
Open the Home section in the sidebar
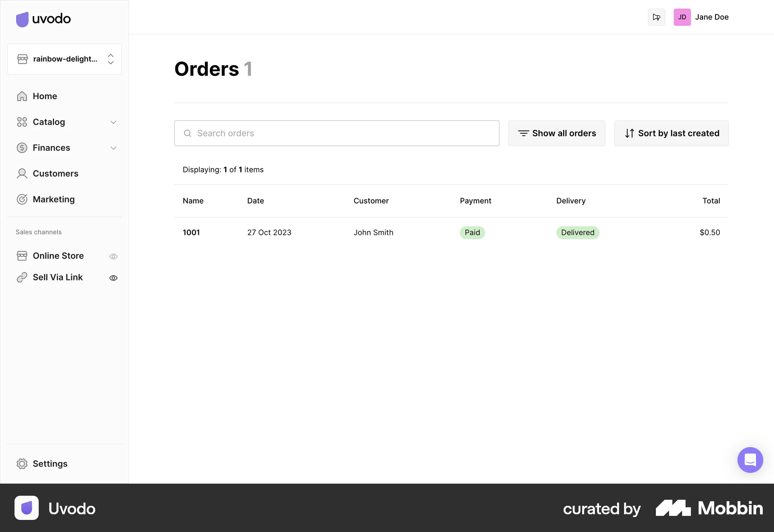(x=44, y=96)
